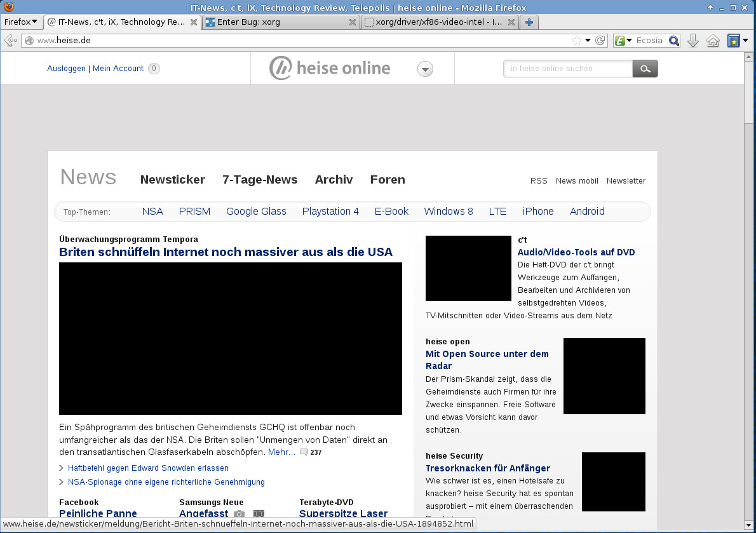
Task: Click the vertical scrollbar down arrow
Action: pyautogui.click(x=750, y=527)
